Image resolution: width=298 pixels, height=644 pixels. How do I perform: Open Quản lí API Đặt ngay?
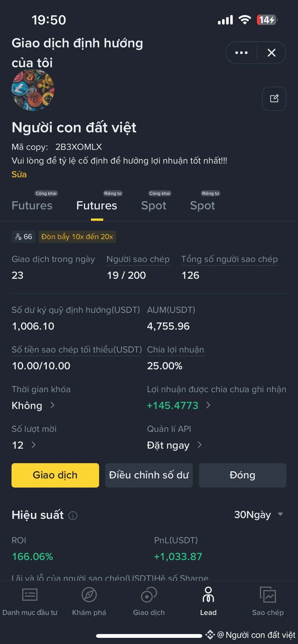(175, 445)
